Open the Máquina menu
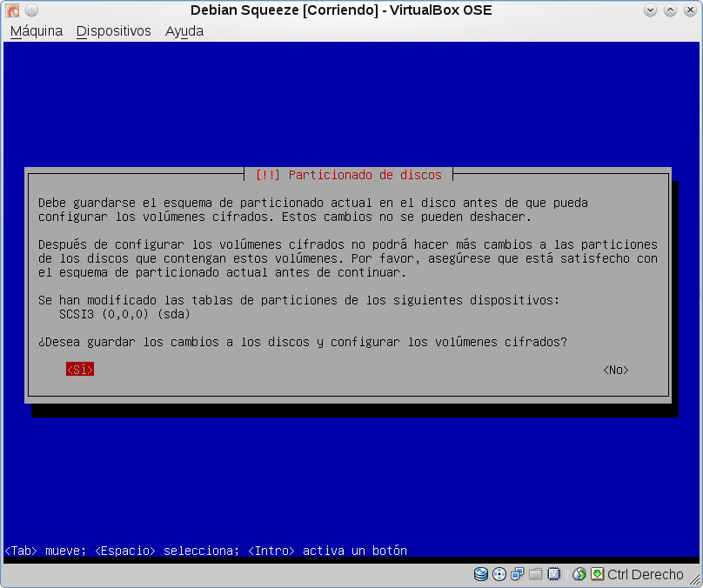The height and width of the screenshot is (588, 703). (x=37, y=31)
